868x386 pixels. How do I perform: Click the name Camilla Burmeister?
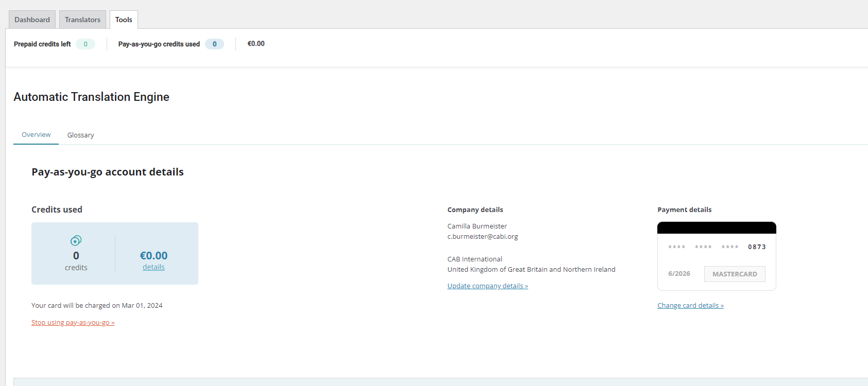(477, 226)
